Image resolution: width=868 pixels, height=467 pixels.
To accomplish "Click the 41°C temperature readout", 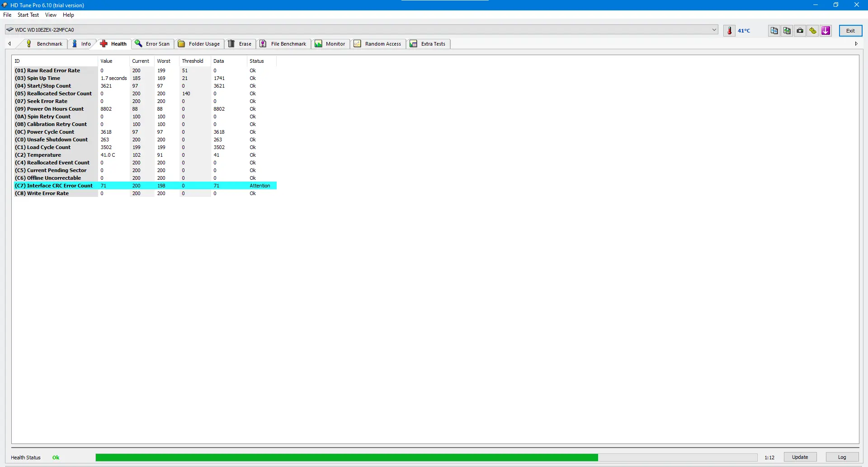I will pyautogui.click(x=744, y=31).
